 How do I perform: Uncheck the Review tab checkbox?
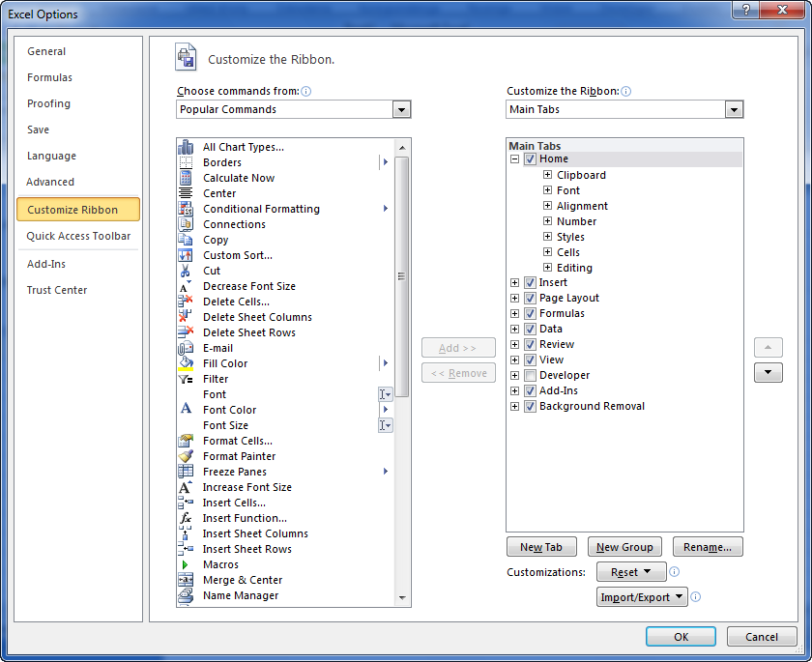(530, 345)
